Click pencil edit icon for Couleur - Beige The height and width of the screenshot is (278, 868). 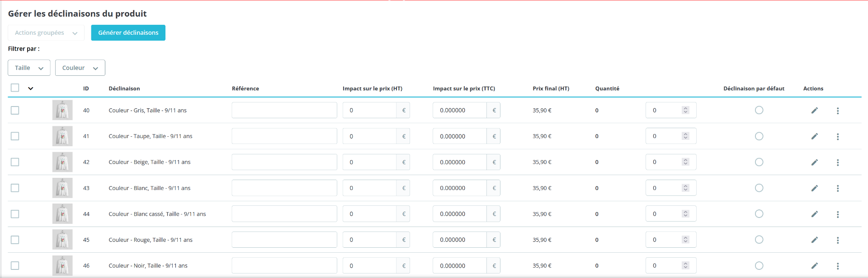point(814,162)
